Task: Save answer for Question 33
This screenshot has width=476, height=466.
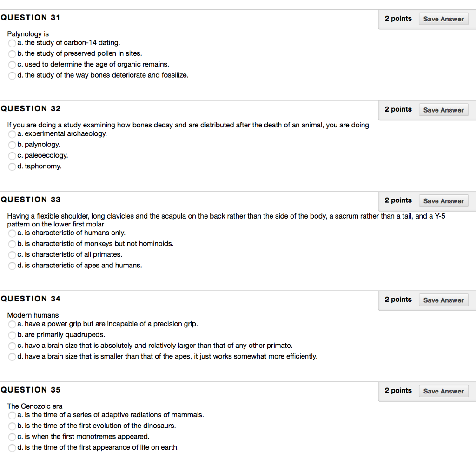Action: 443,201
